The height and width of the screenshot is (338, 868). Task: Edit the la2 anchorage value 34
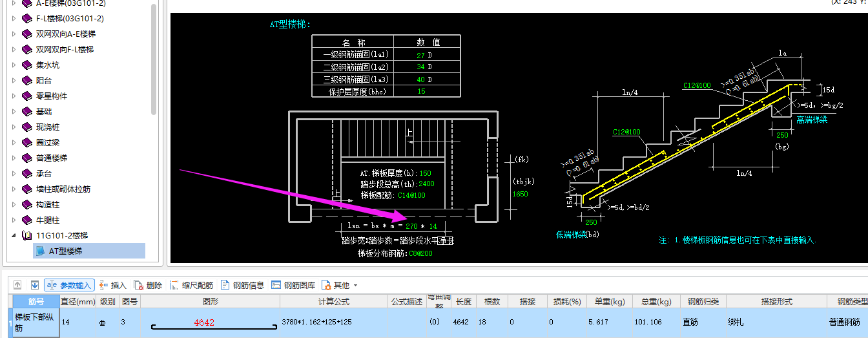point(420,67)
